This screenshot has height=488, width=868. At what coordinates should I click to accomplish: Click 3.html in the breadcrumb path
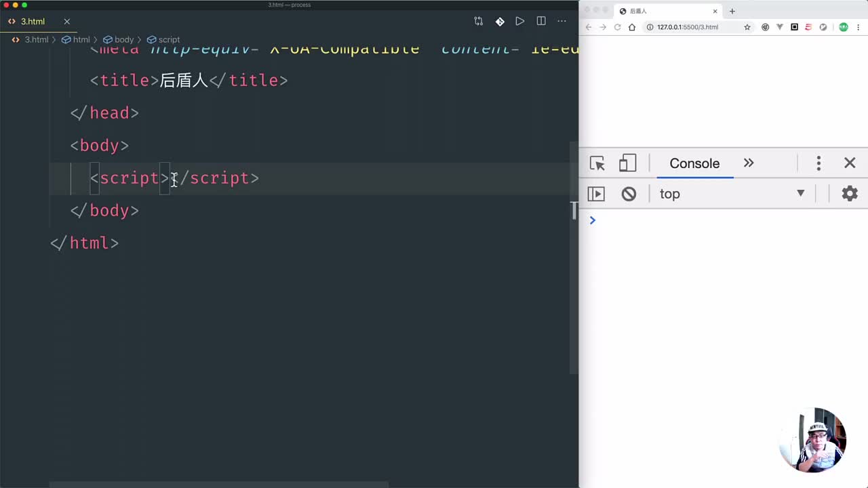pos(37,39)
